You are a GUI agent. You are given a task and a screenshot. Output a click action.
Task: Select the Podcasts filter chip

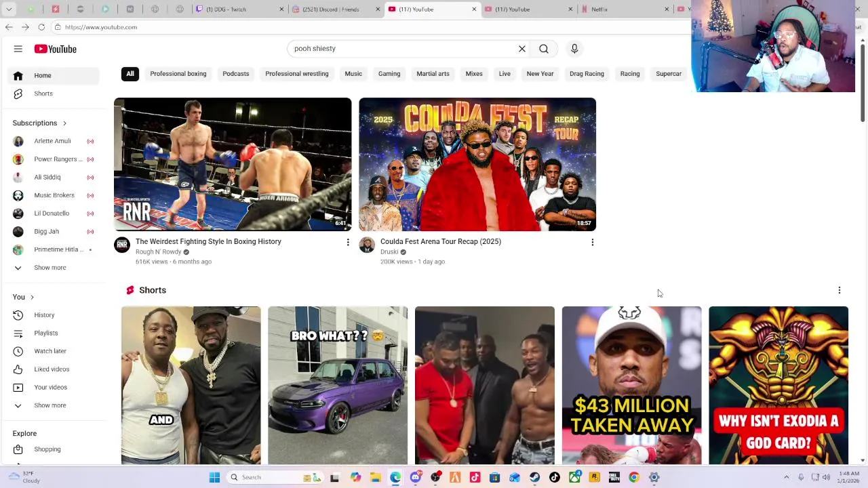point(236,74)
